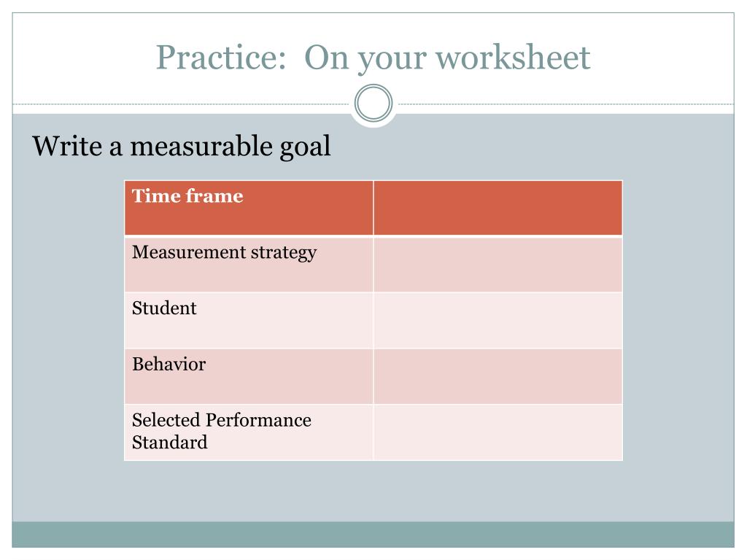Screen dimensions: 747x560
Task: Select the 'Measurement strategy' cell
Action: tap(249, 264)
